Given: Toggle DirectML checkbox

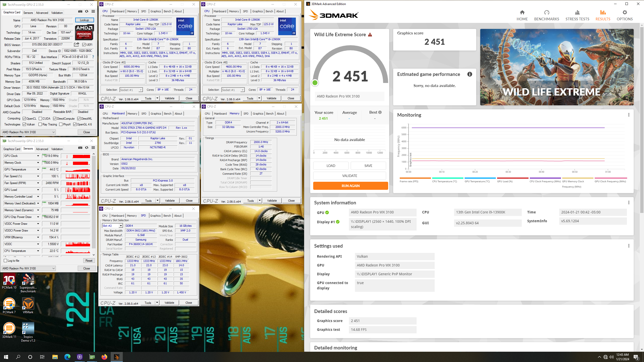Looking at the screenshot, I should tap(79, 119).
